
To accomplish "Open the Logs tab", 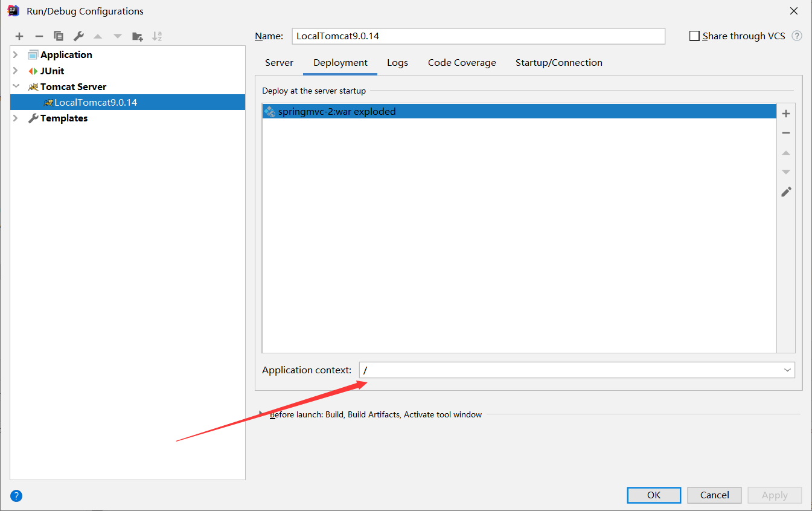I will (397, 63).
